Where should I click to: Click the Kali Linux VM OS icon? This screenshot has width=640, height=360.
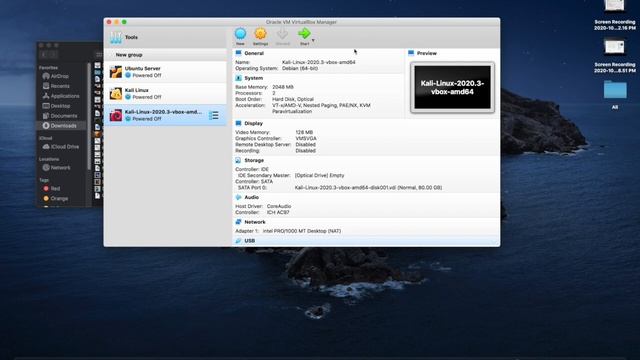pos(116,93)
